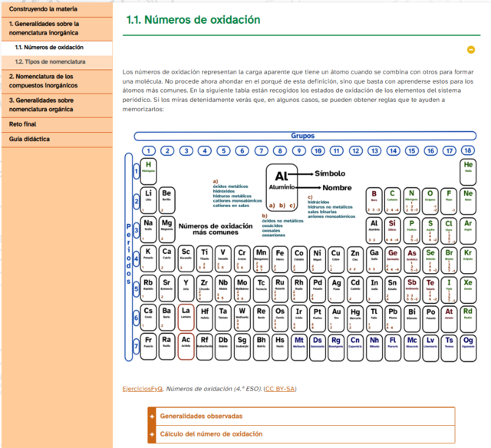Open the Guía didáctica sidebar item

pyautogui.click(x=30, y=140)
